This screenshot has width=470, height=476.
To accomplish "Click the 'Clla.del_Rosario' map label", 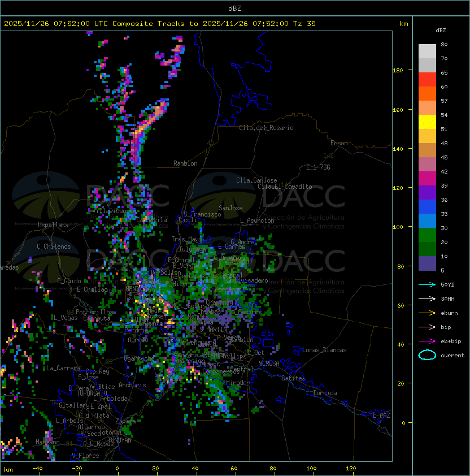I will 266,128.
